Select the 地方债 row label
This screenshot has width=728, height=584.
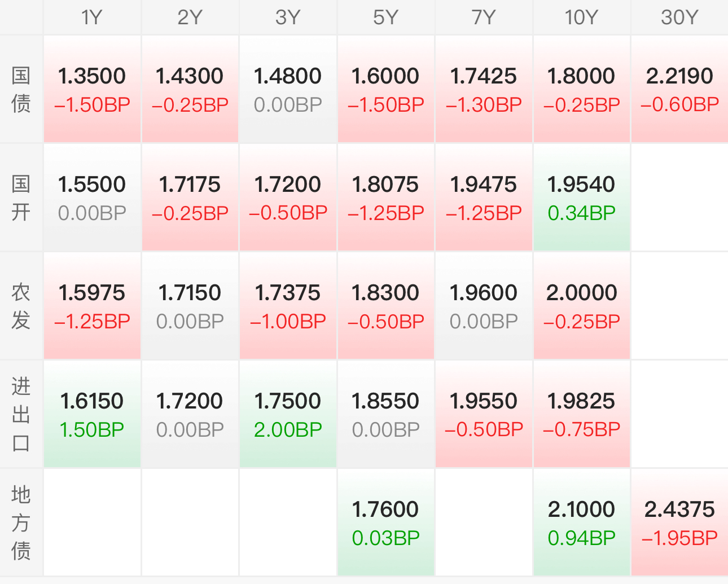click(21, 522)
